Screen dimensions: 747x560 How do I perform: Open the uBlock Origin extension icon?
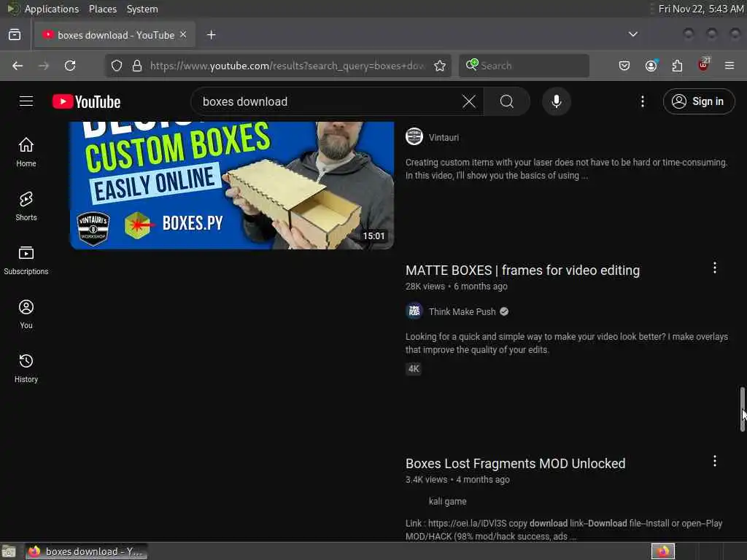click(x=703, y=65)
